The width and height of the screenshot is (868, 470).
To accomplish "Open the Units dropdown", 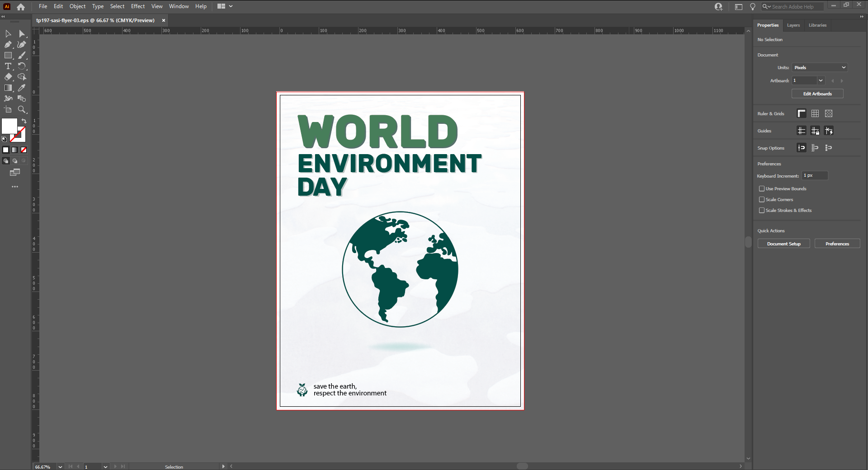I will tap(819, 67).
